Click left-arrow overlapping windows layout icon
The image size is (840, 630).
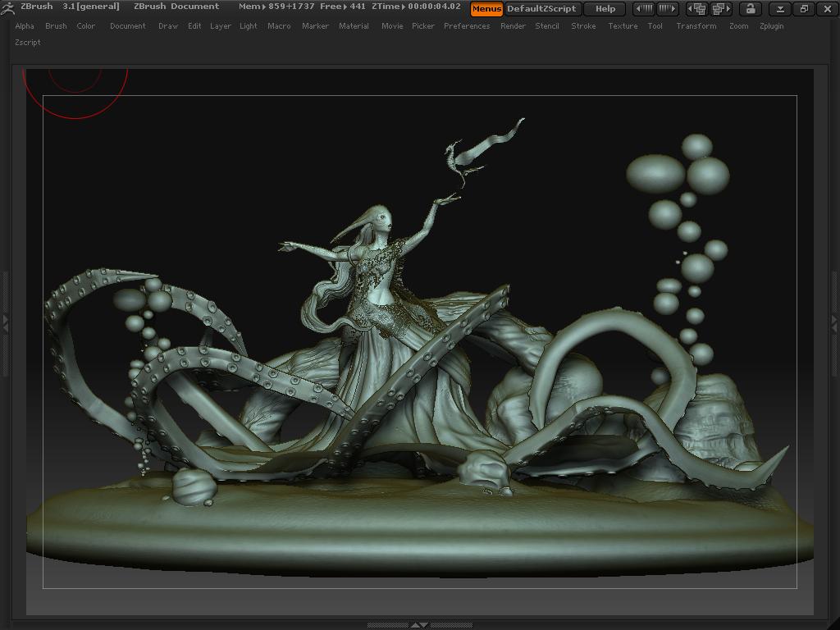click(x=697, y=8)
